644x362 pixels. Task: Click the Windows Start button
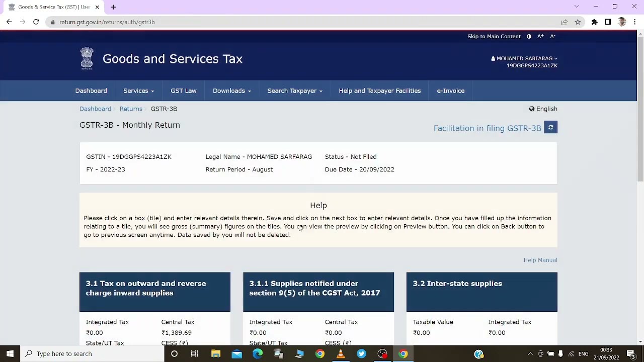10,353
